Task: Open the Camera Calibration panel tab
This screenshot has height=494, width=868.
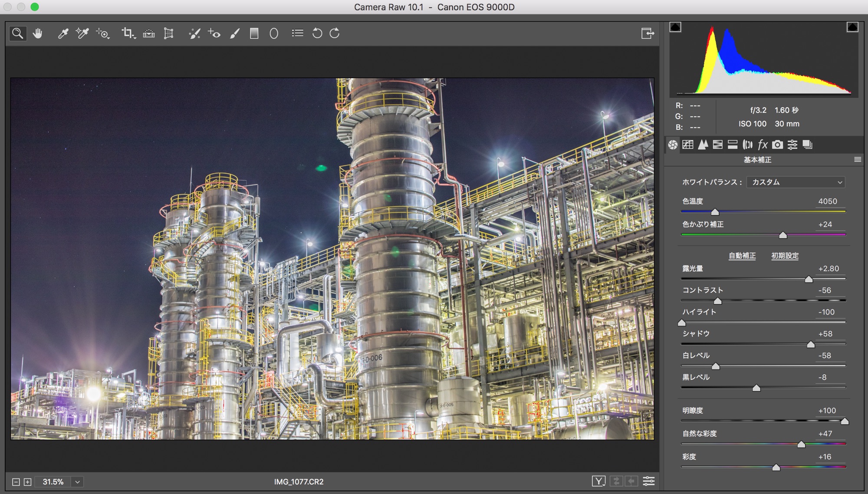Action: tap(778, 145)
